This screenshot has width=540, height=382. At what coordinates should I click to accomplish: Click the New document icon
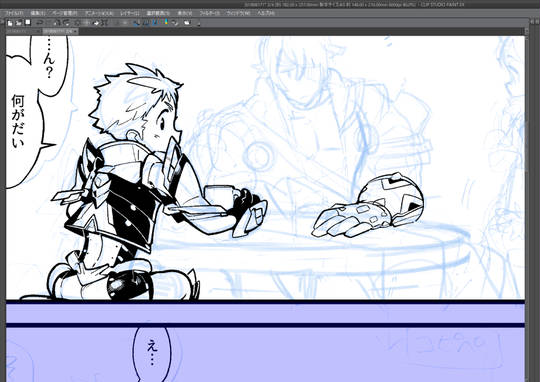10,23
